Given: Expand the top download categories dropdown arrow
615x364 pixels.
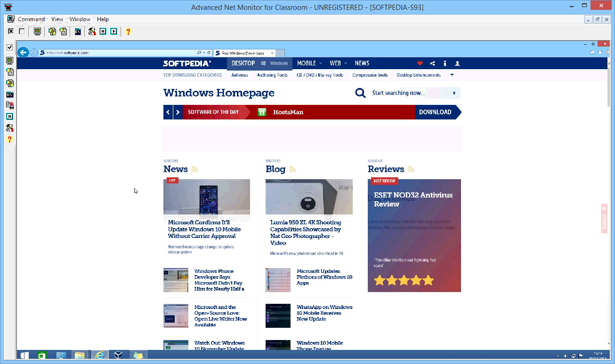Looking at the screenshot, I should tap(452, 75).
